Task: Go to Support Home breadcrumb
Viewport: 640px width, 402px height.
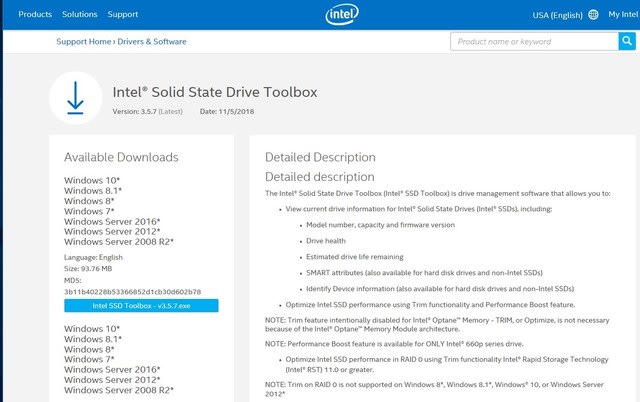Action: 84,42
